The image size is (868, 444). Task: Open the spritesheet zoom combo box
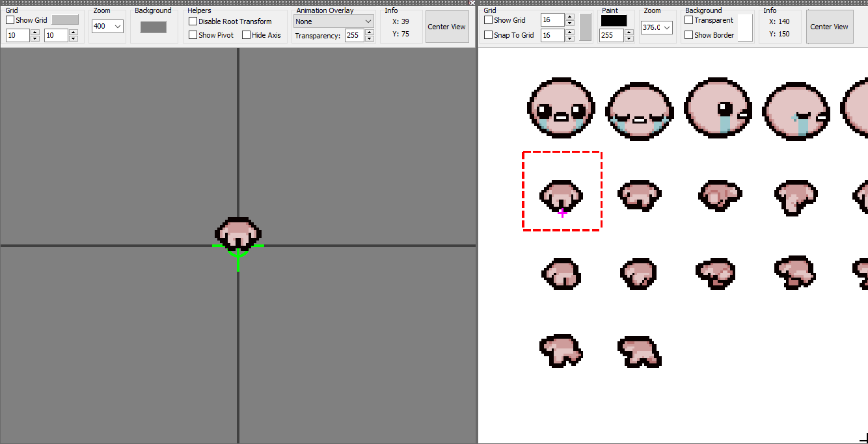[x=656, y=28]
